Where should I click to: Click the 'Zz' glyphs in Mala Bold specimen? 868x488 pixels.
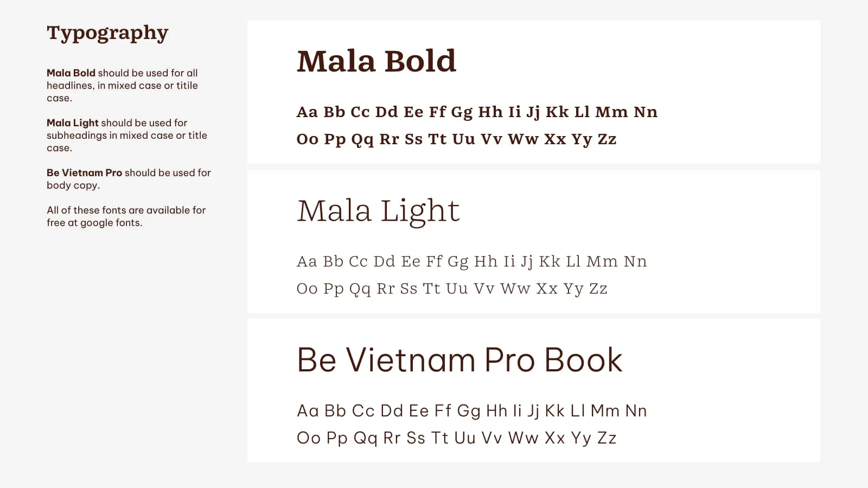click(607, 139)
